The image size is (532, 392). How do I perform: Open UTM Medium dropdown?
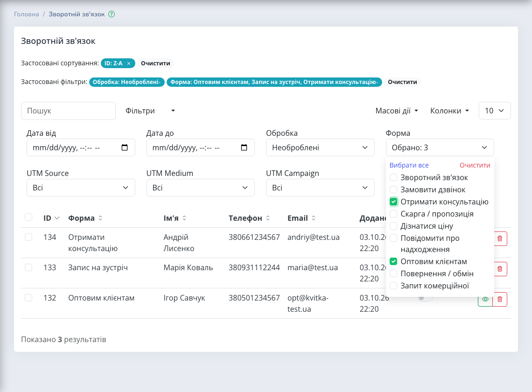pyautogui.click(x=201, y=188)
